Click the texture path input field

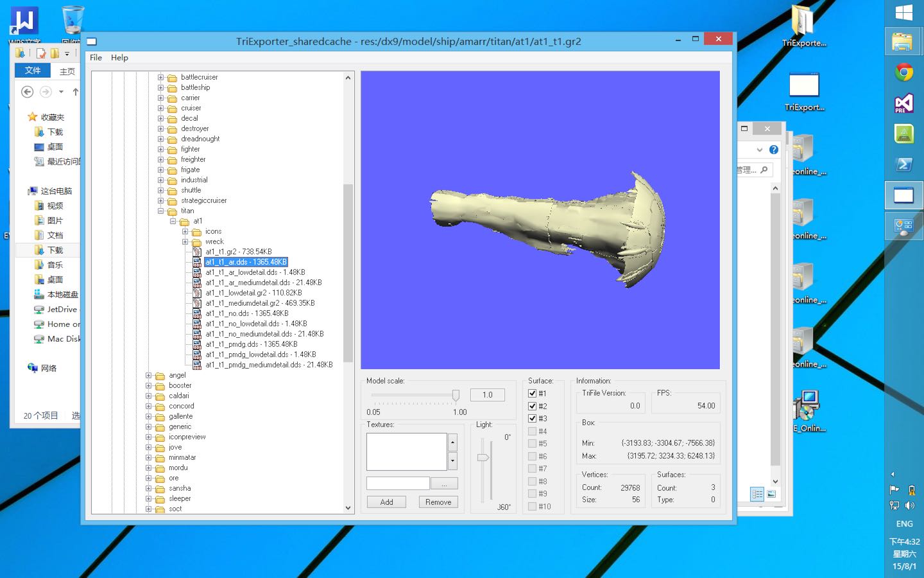[398, 484]
